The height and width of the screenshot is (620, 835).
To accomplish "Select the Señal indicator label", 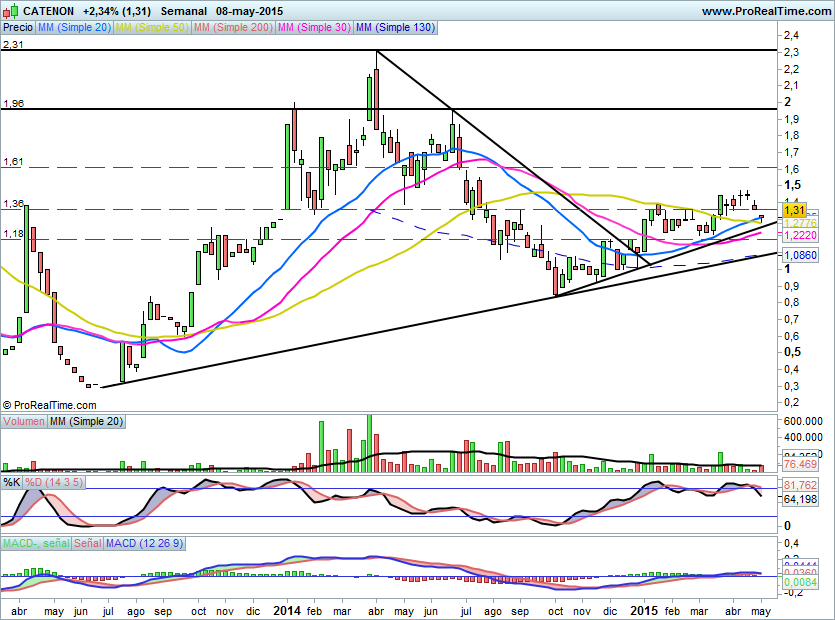I will tap(88, 543).
